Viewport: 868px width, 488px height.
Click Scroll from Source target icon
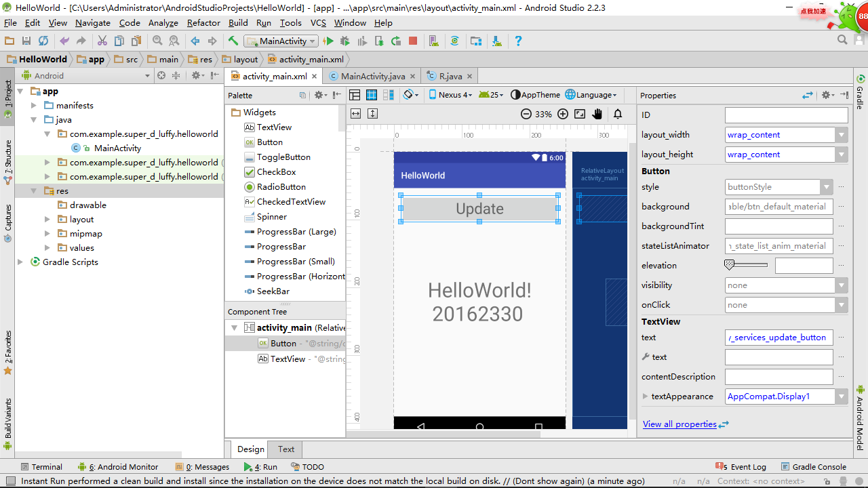(161, 76)
